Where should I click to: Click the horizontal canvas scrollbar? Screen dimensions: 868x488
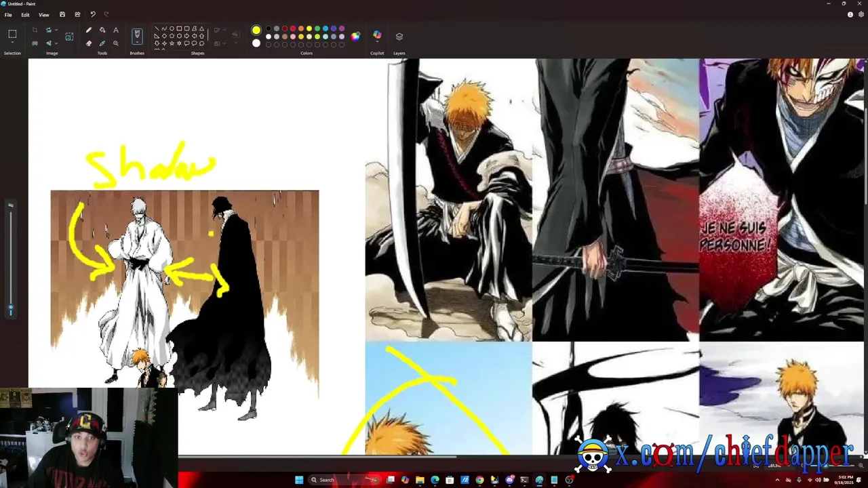click(317, 457)
